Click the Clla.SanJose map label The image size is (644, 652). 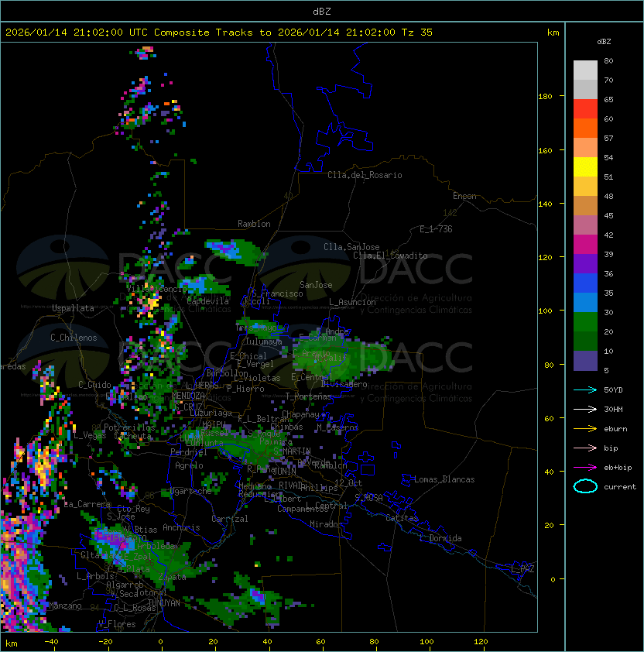351,247
